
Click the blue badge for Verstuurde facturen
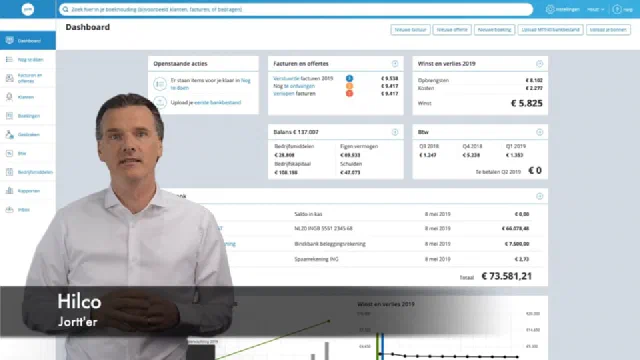click(x=349, y=78)
